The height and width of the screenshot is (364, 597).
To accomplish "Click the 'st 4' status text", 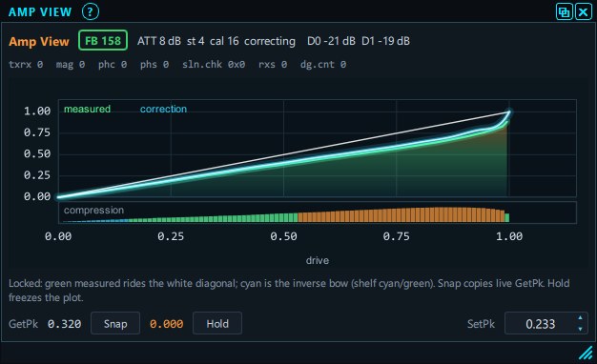I will [196, 41].
